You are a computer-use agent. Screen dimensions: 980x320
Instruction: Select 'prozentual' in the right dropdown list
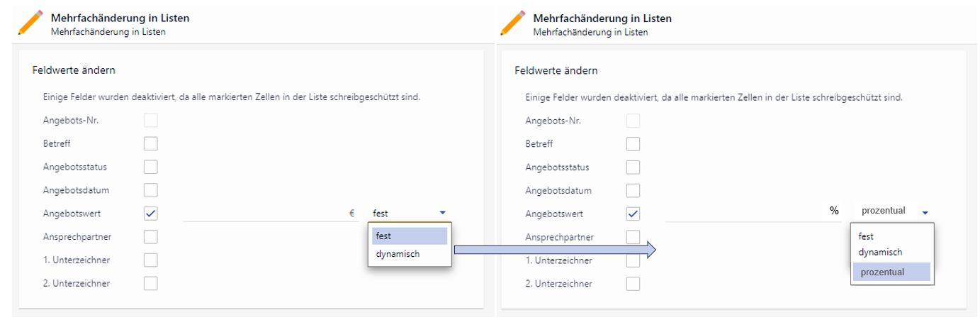pos(891,272)
